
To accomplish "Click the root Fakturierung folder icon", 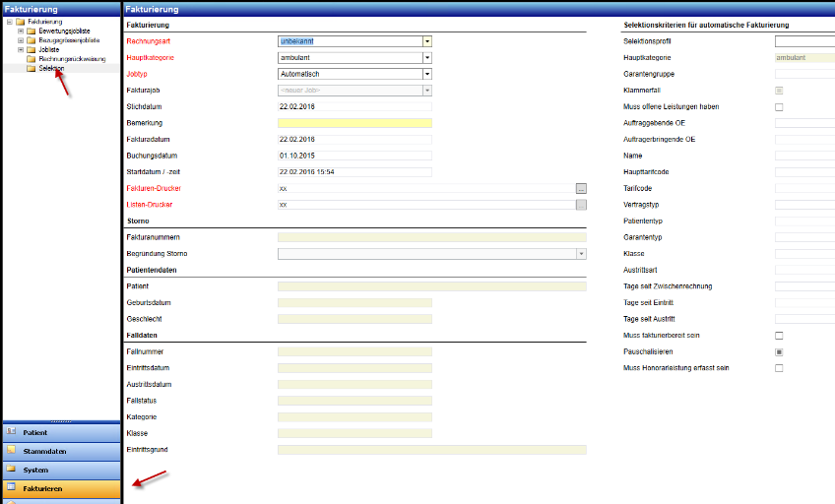I will (21, 21).
